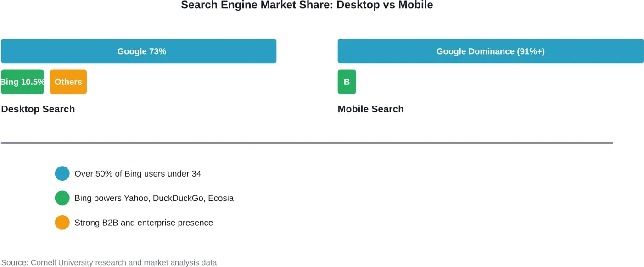The height and width of the screenshot is (267, 644).
Task: Click 'market analysis data' in source note
Action: point(180,263)
